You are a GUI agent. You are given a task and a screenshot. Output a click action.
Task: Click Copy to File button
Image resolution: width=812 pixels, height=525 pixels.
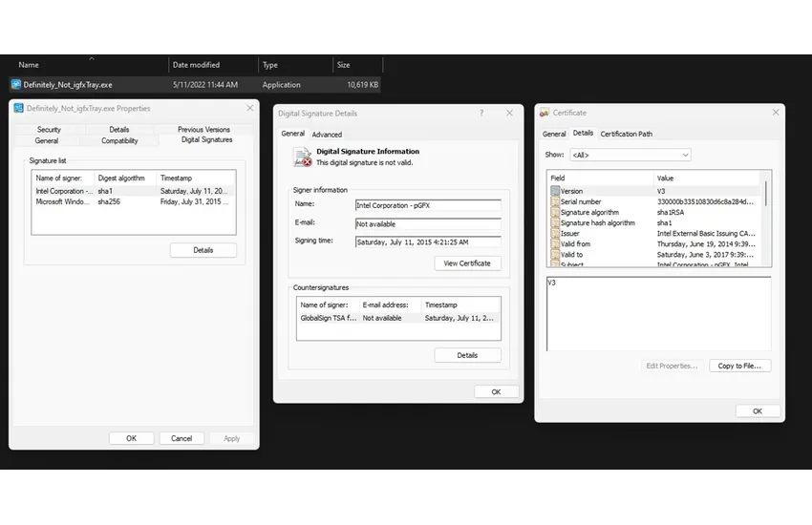[x=739, y=366]
